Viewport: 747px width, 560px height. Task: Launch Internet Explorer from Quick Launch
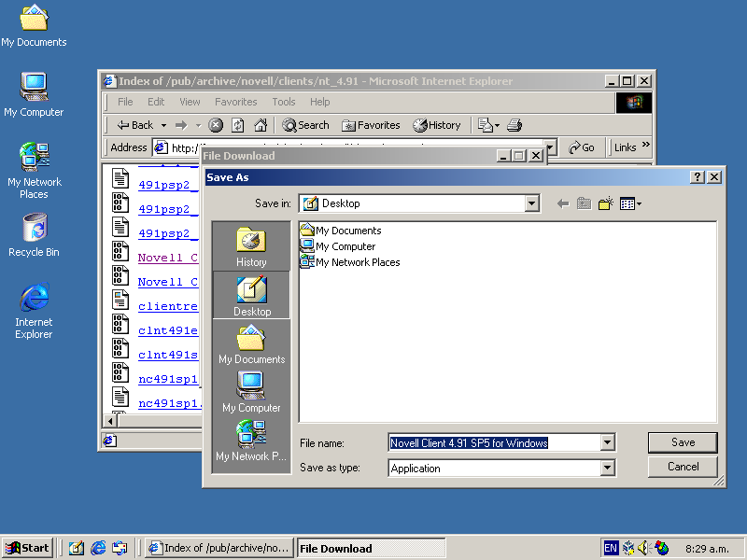[98, 548]
